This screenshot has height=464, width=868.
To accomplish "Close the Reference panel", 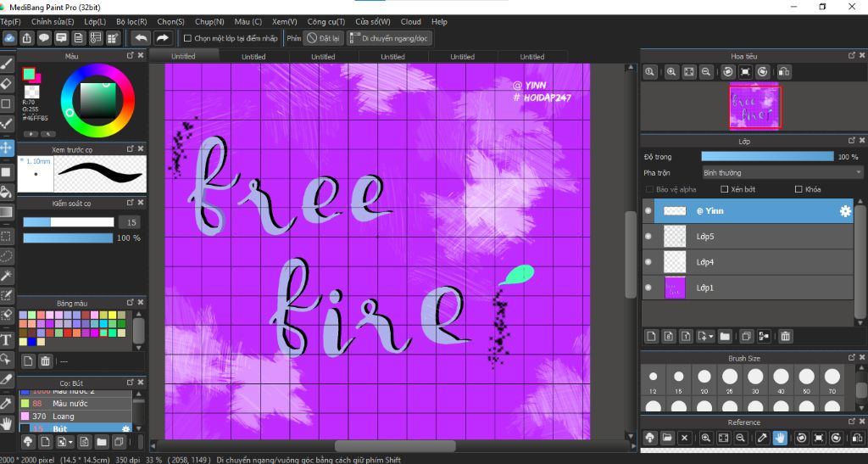I will click(x=862, y=422).
